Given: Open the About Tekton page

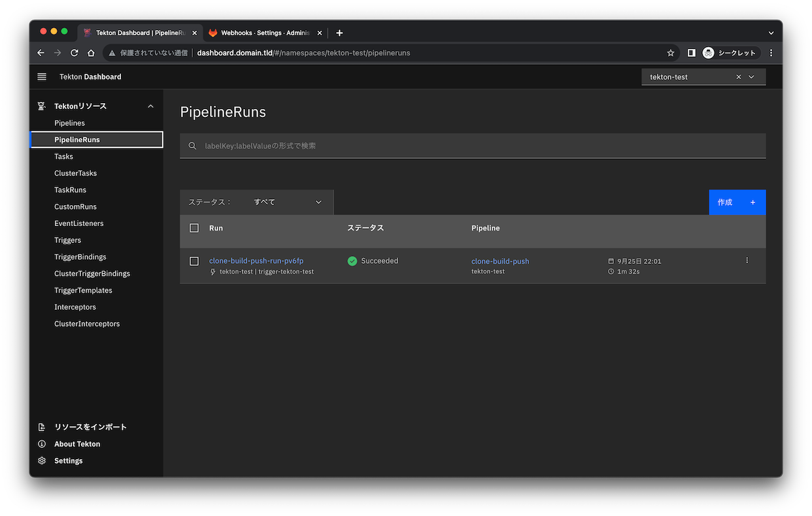Looking at the screenshot, I should pyautogui.click(x=77, y=444).
